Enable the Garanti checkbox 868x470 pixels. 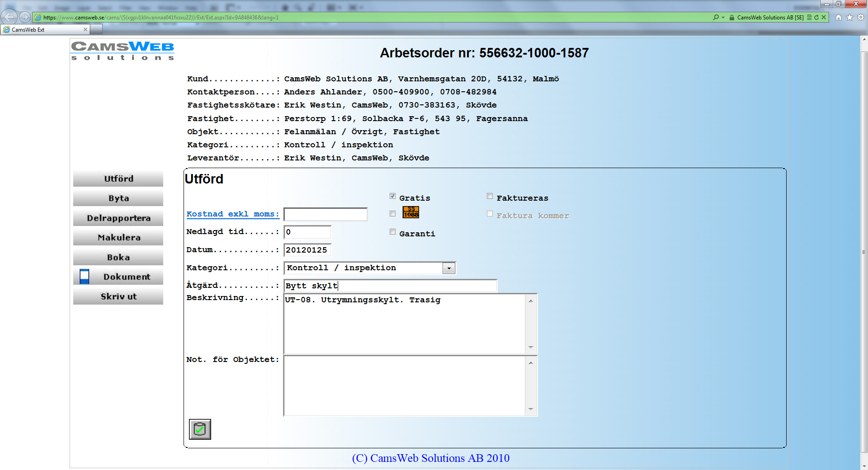click(392, 232)
